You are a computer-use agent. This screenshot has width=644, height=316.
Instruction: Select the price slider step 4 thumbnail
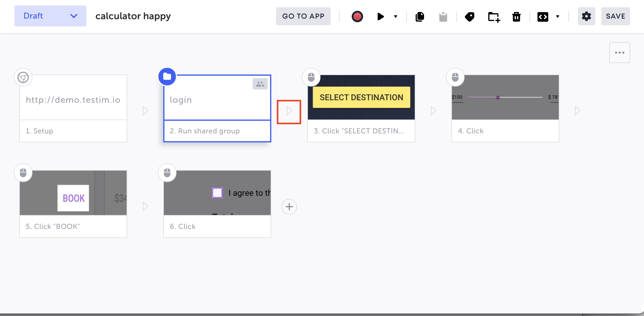505,97
